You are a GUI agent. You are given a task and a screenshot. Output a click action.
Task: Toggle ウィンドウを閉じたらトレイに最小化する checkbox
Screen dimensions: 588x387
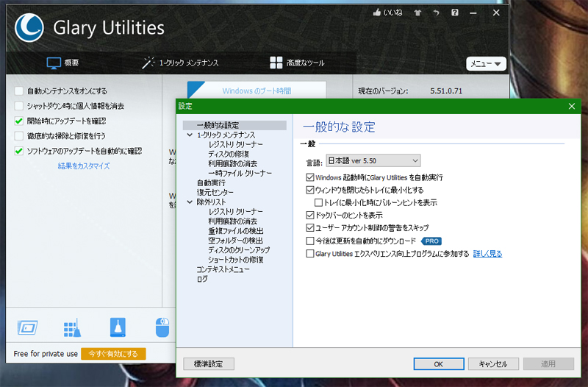coord(310,190)
